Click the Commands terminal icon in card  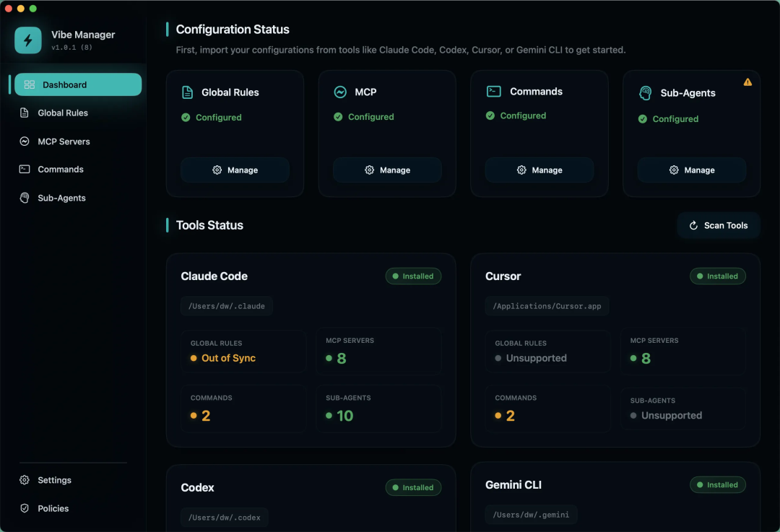tap(493, 92)
